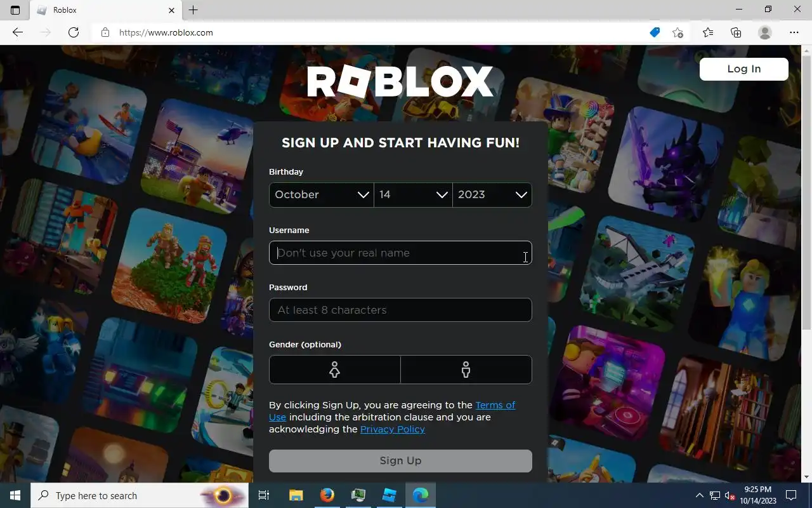Focus the Username input field
This screenshot has height=508, width=812.
coord(400,253)
